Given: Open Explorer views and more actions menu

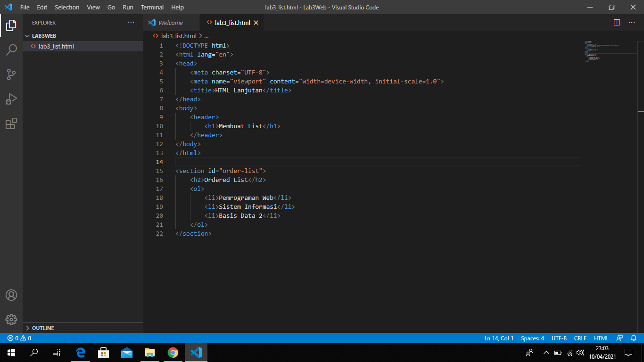Looking at the screenshot, I should tap(131, 22).
